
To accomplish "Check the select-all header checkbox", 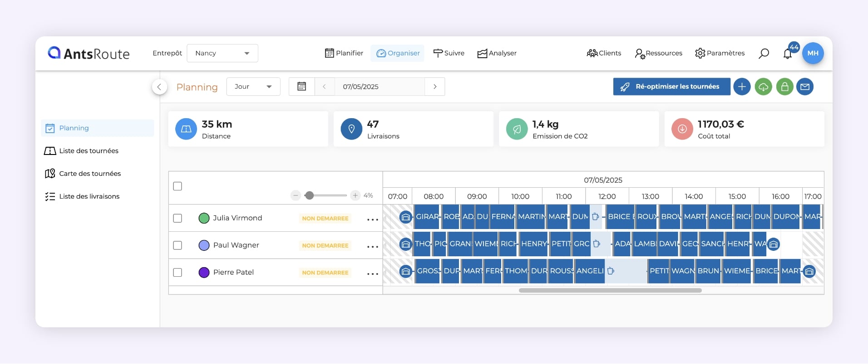I will coord(178,186).
